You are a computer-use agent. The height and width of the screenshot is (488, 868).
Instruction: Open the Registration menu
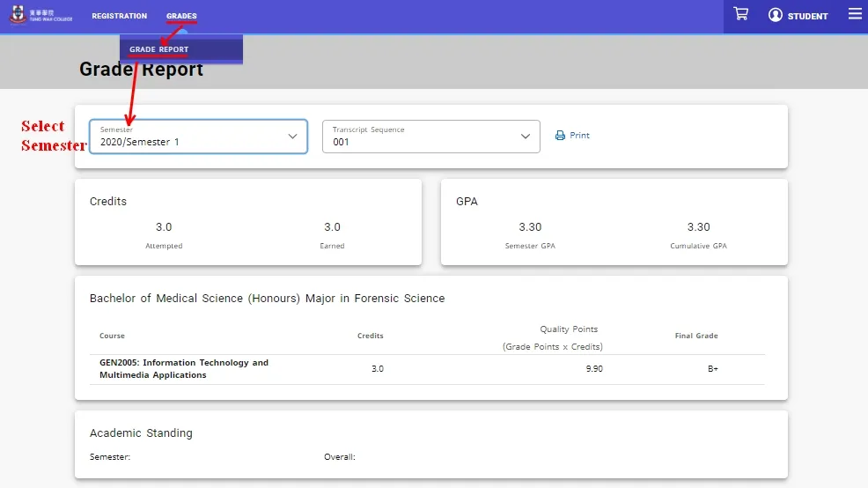(119, 16)
